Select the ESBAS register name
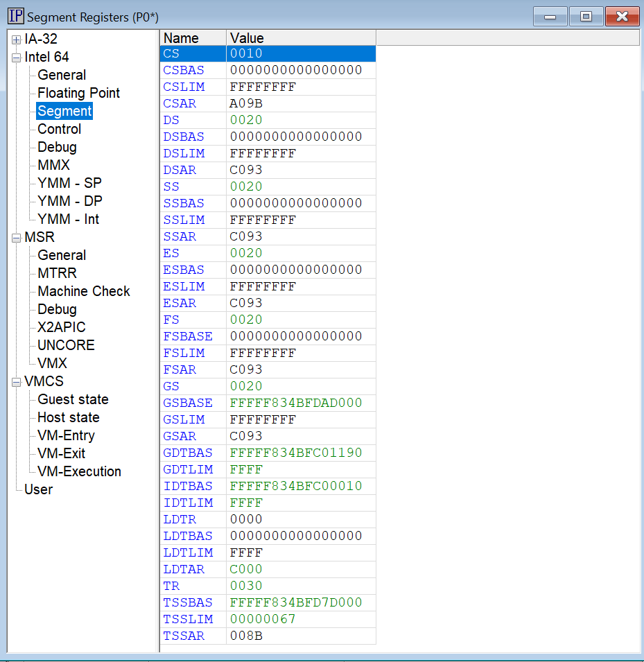 [184, 270]
